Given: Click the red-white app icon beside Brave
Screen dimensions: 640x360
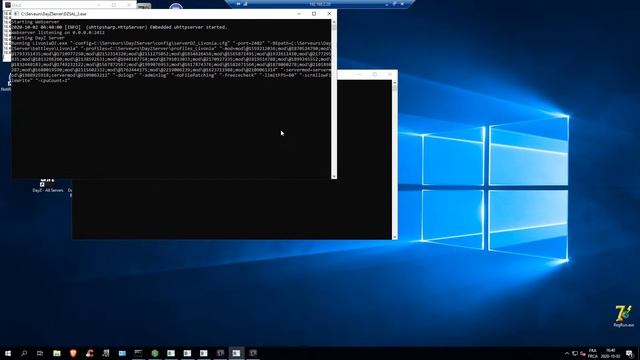Looking at the screenshot, I should (89, 353).
